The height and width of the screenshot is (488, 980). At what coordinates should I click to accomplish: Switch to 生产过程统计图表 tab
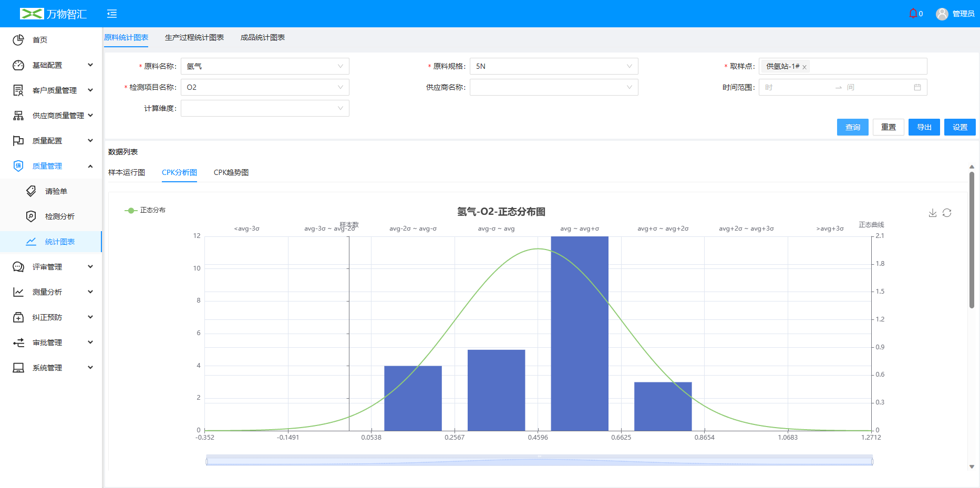point(194,37)
